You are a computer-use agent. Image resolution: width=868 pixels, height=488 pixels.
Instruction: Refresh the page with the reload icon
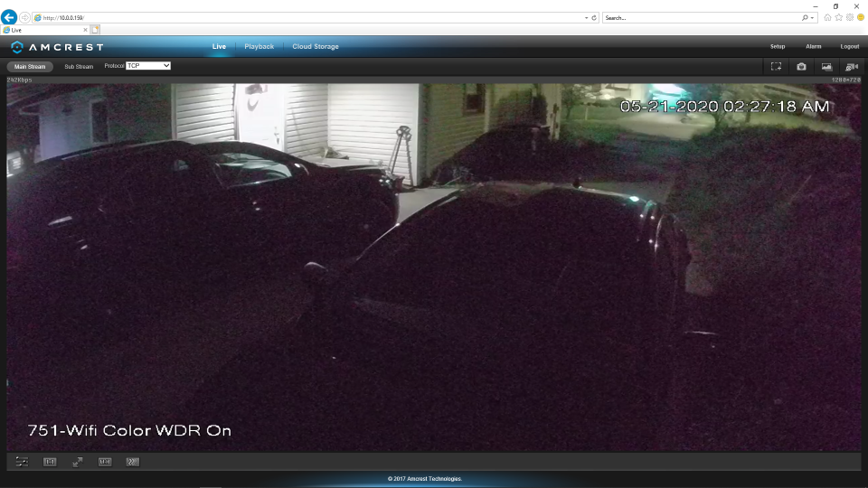[594, 18]
